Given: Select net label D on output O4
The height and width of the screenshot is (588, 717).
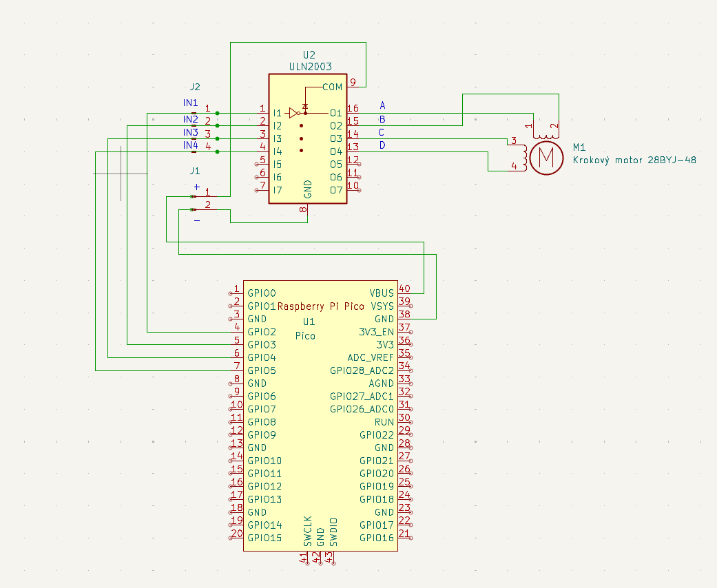Looking at the screenshot, I should tap(382, 145).
